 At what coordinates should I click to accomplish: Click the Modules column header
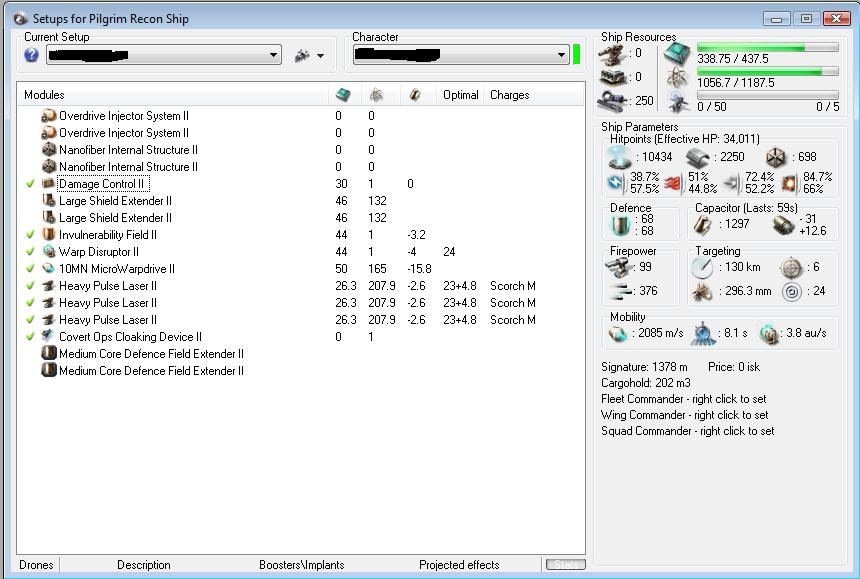click(x=44, y=95)
